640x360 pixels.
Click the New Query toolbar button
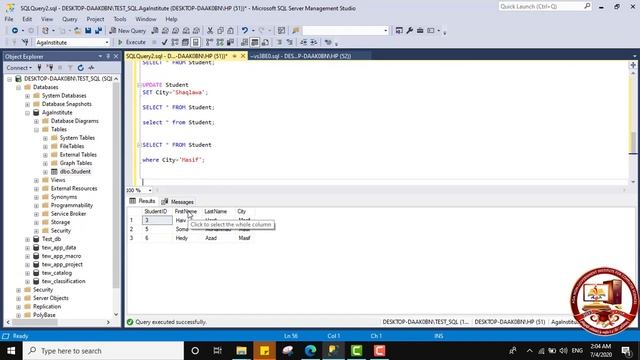click(x=127, y=31)
